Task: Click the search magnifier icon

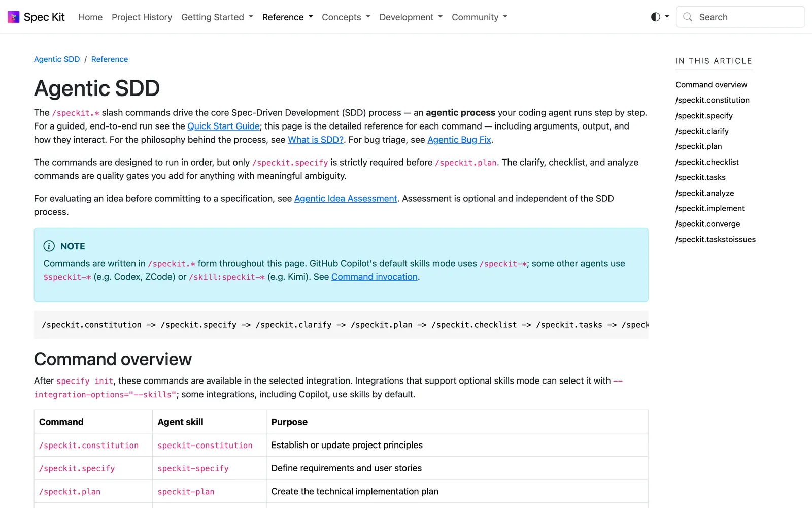Action: pyautogui.click(x=688, y=17)
